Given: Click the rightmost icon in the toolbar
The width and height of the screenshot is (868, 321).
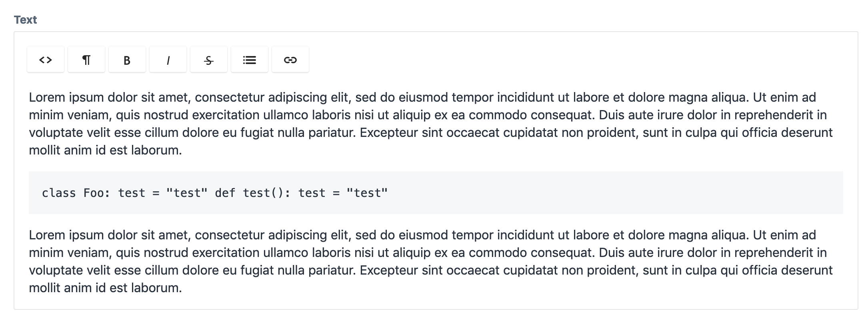Looking at the screenshot, I should pyautogui.click(x=290, y=59).
